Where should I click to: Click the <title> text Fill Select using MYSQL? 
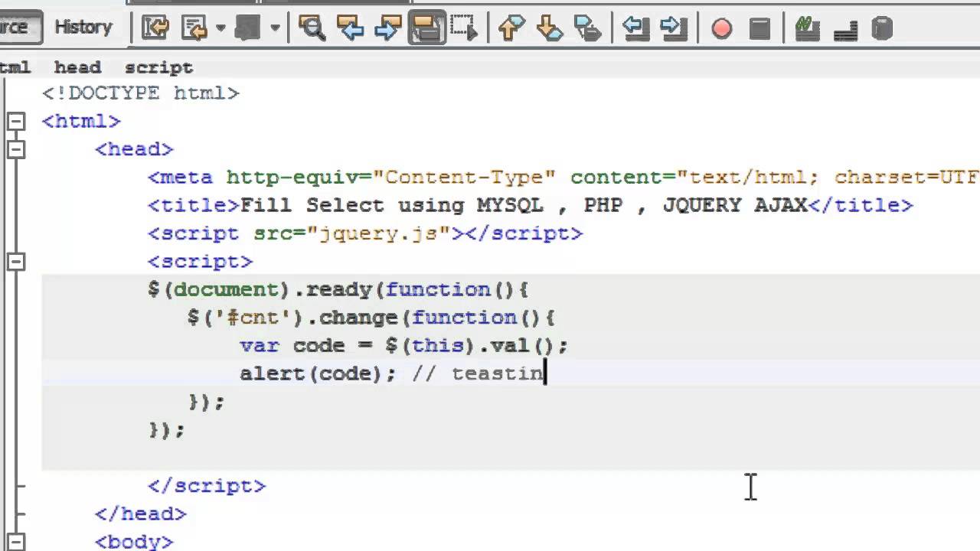pos(392,205)
